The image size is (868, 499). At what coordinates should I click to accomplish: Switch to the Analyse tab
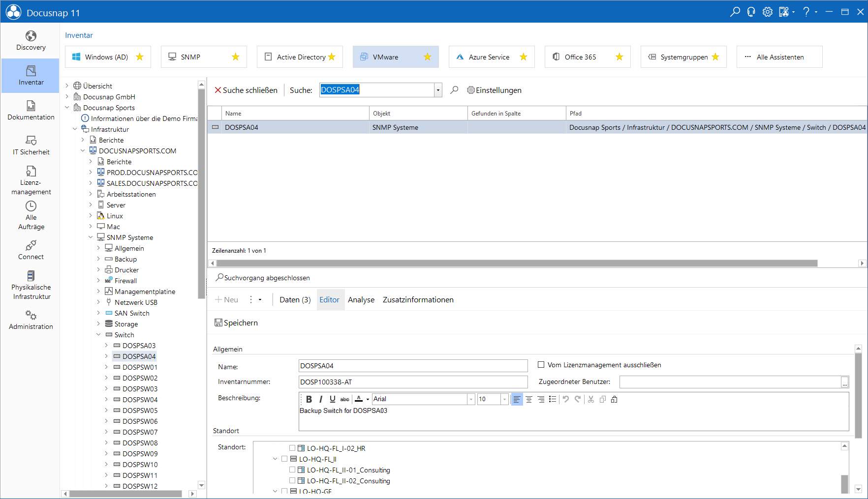361,300
